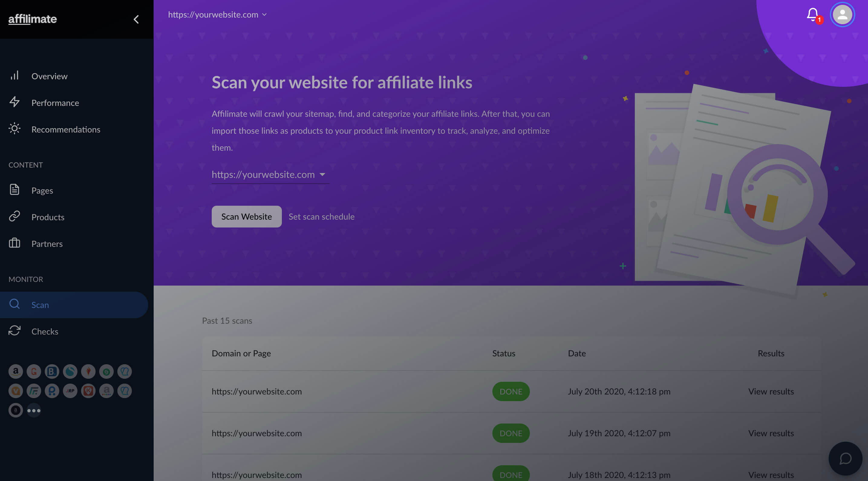Viewport: 868px width, 481px height.
Task: Click the Set scan schedule link
Action: 321,216
